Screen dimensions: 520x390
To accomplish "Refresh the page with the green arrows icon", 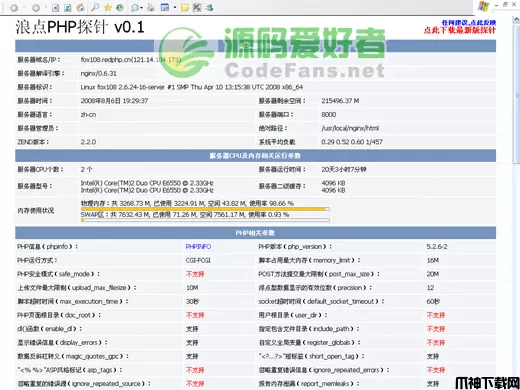I will [x=68, y=8].
